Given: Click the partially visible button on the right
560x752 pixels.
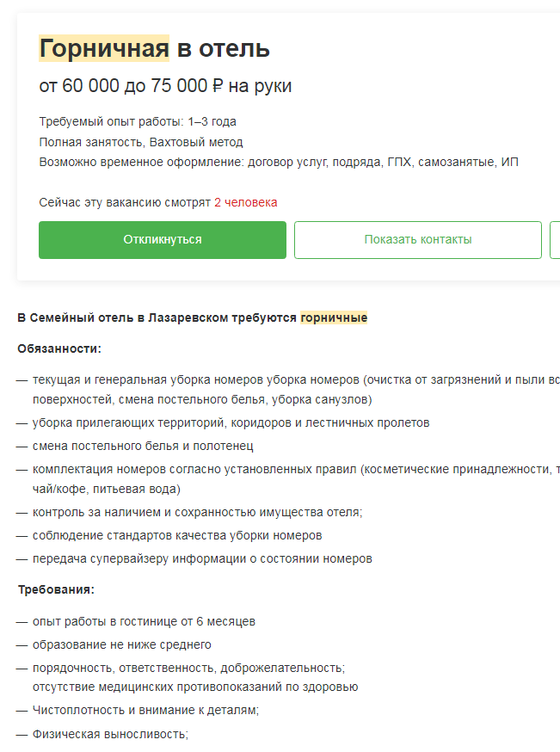Looking at the screenshot, I should coord(555,240).
